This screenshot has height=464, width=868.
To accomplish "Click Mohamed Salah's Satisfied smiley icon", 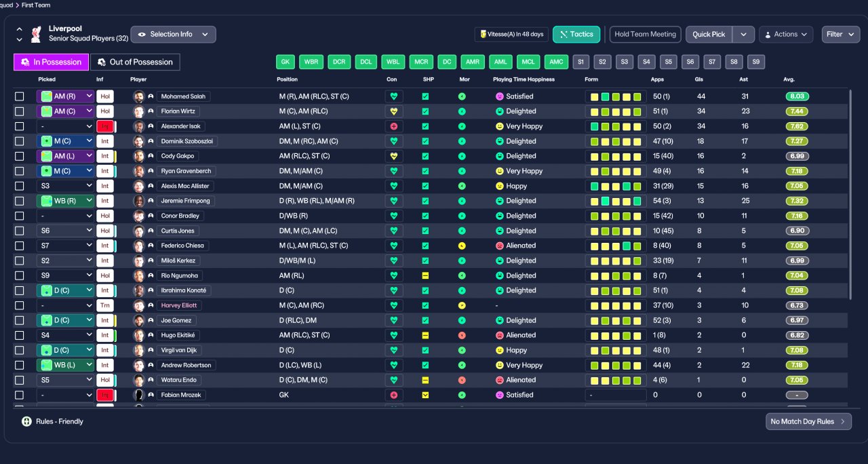I will point(500,96).
